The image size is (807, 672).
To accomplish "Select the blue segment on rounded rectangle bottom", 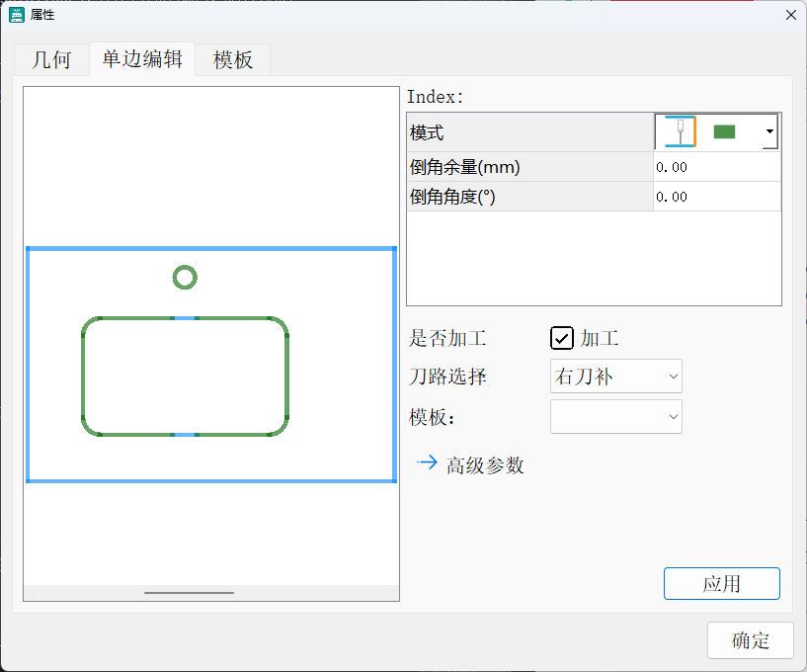I will point(185,434).
